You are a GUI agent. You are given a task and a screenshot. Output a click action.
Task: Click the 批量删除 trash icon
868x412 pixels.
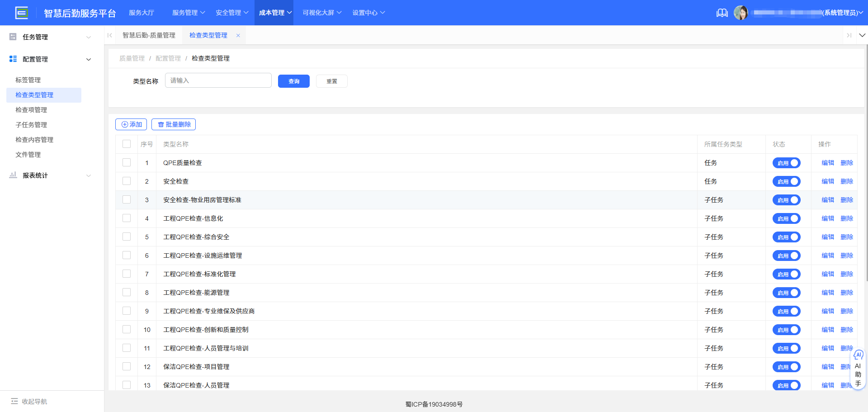(x=161, y=124)
